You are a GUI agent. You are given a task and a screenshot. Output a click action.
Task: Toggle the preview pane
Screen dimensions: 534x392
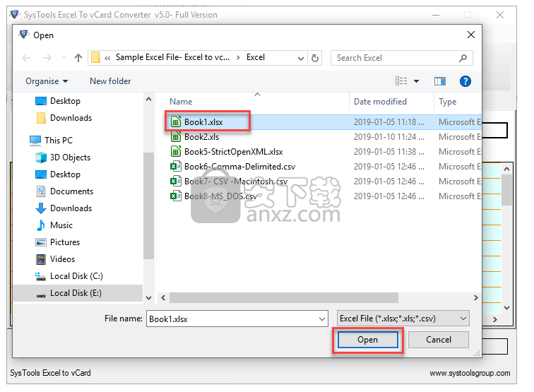click(x=439, y=81)
